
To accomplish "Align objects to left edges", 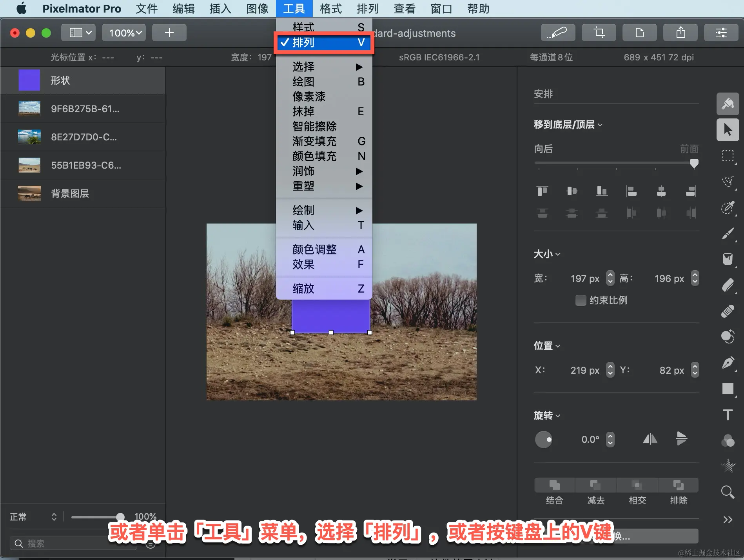I will (x=631, y=191).
